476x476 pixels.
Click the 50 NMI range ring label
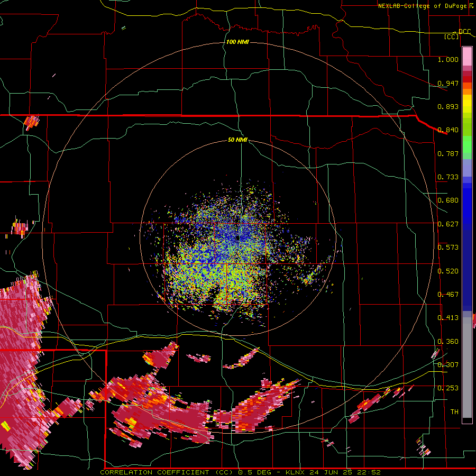(237, 140)
